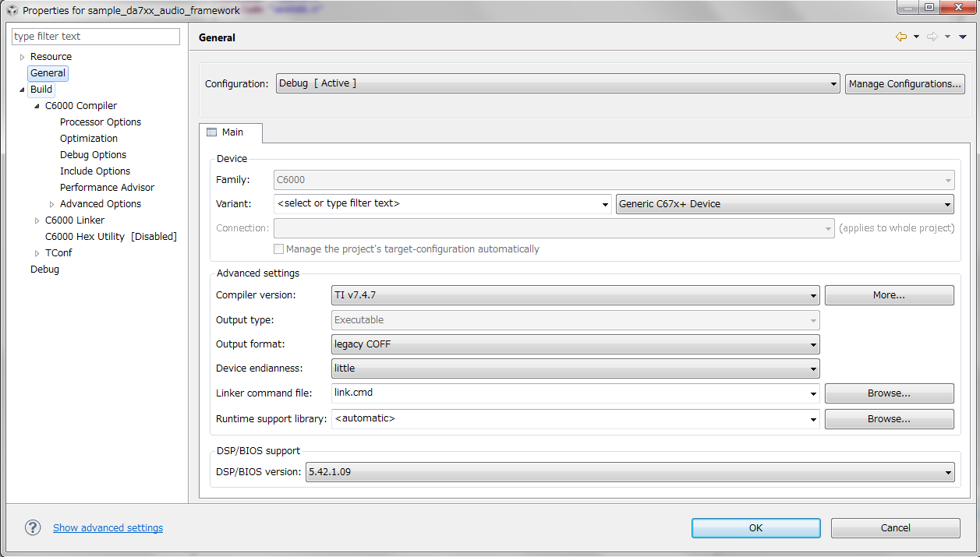
Task: Open the Generic C67x+ Device dropdown
Action: click(x=785, y=204)
